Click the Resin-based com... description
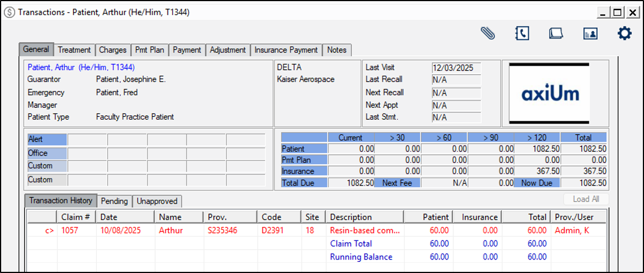Viewport: 644px width, 273px height. (364, 230)
